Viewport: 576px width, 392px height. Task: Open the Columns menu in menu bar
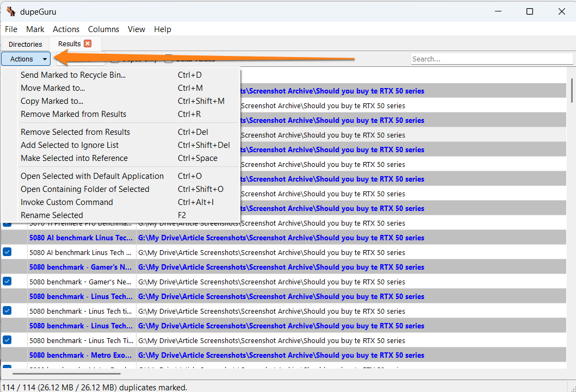tap(103, 29)
